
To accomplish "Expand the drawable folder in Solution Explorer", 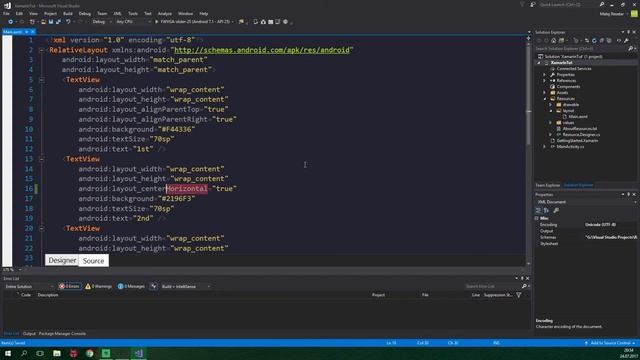I will (550, 105).
